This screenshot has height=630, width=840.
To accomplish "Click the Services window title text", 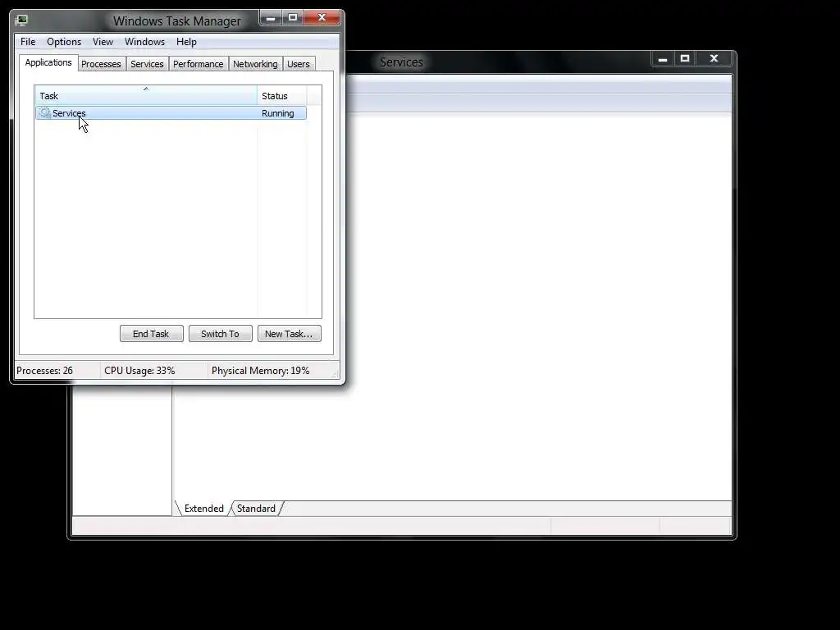I will [x=401, y=62].
